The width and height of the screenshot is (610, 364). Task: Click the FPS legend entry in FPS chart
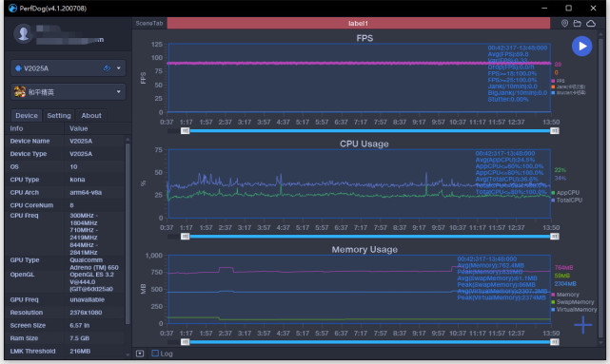[558, 81]
